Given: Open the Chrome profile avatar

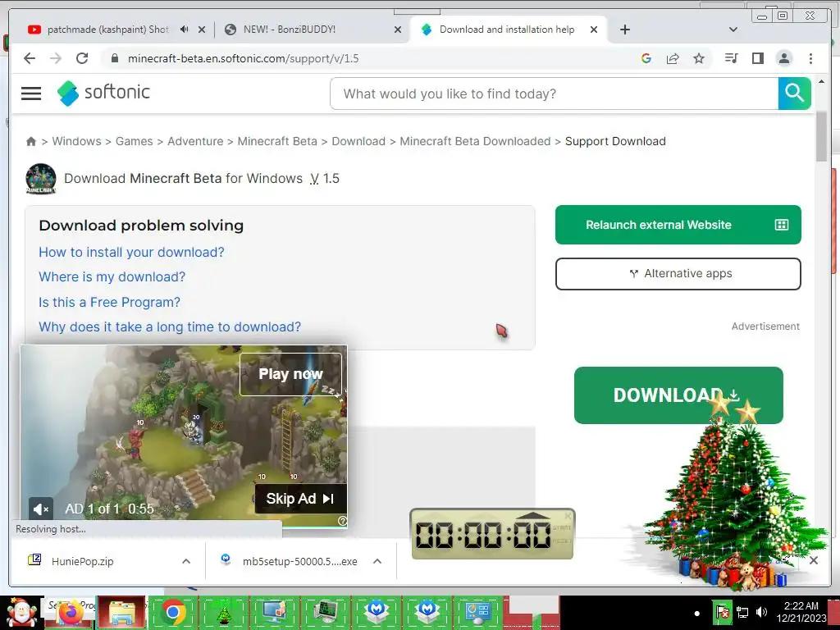Looking at the screenshot, I should pos(783,58).
